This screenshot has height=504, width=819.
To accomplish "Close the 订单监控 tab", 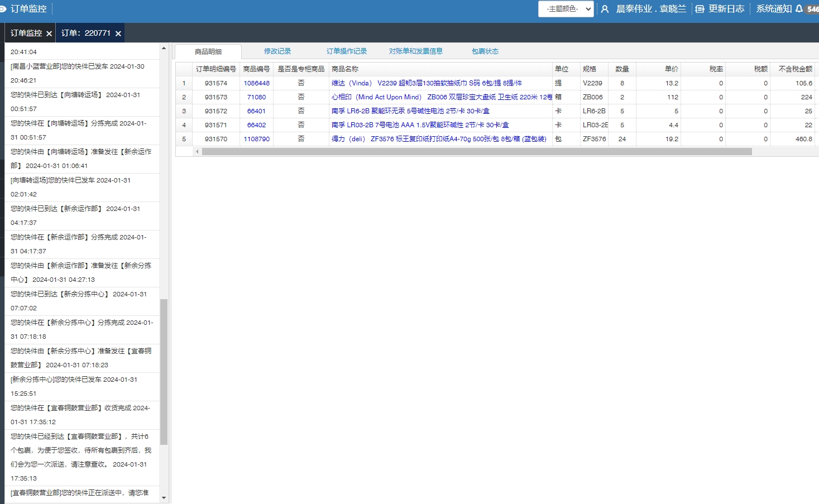I will click(x=49, y=33).
